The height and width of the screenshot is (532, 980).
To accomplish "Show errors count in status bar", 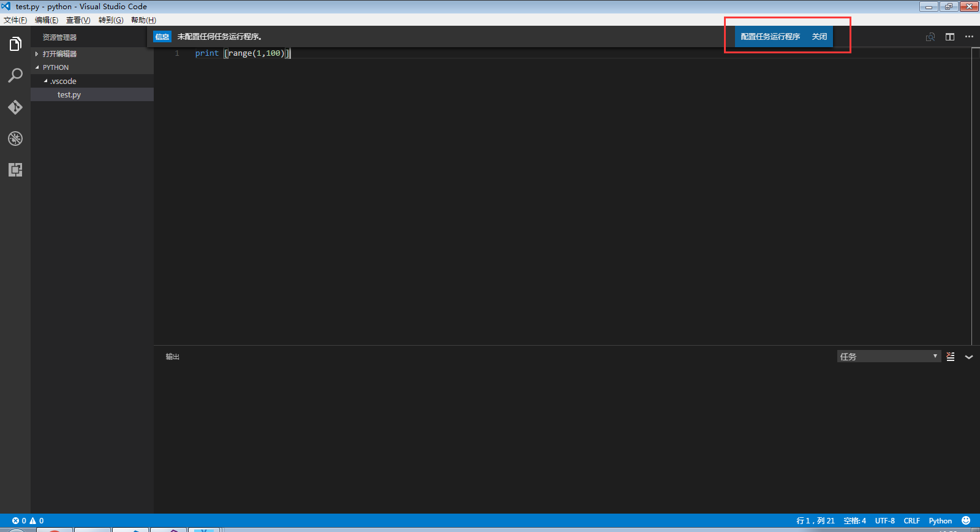I will [x=19, y=520].
